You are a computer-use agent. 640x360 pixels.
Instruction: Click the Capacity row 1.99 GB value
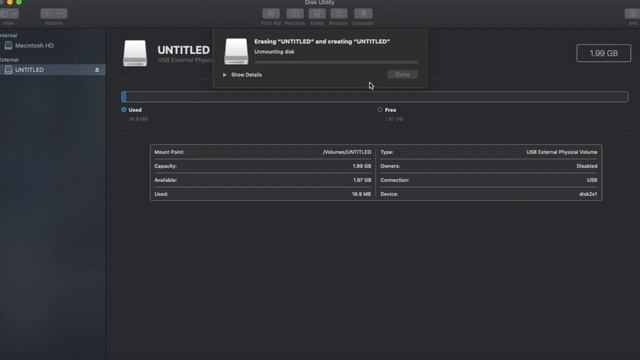click(x=362, y=166)
